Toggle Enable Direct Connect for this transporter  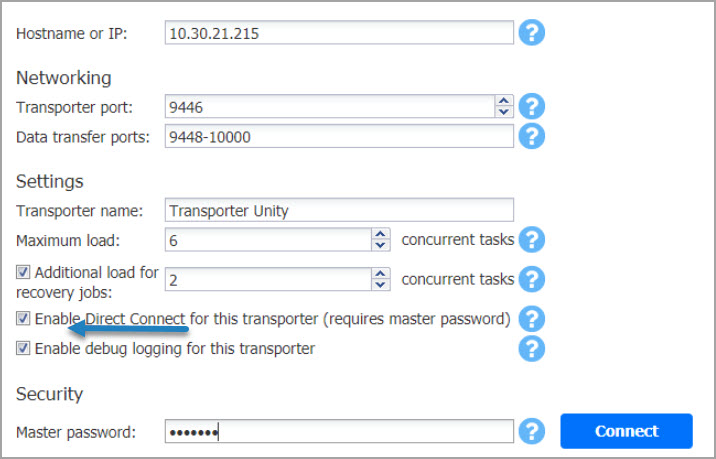(x=23, y=318)
